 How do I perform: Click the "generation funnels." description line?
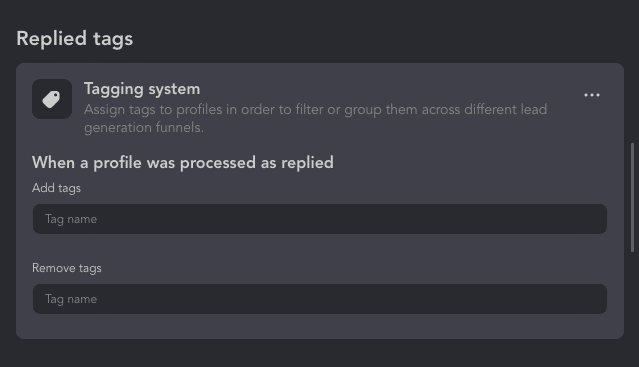click(x=144, y=127)
